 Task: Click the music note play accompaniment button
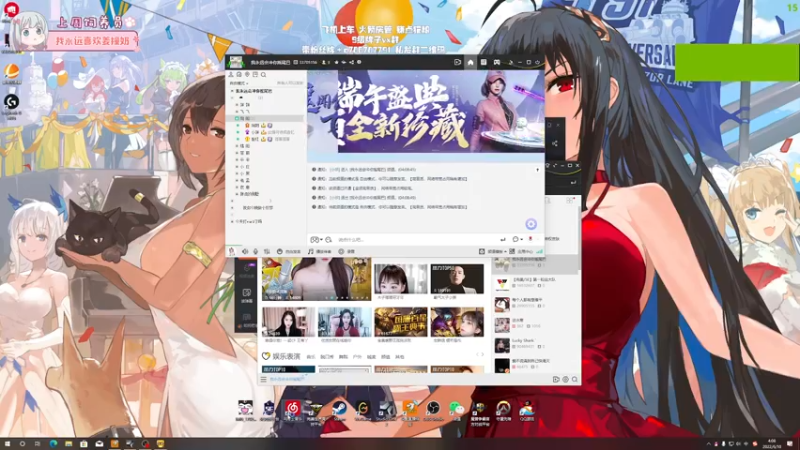pyautogui.click(x=319, y=252)
